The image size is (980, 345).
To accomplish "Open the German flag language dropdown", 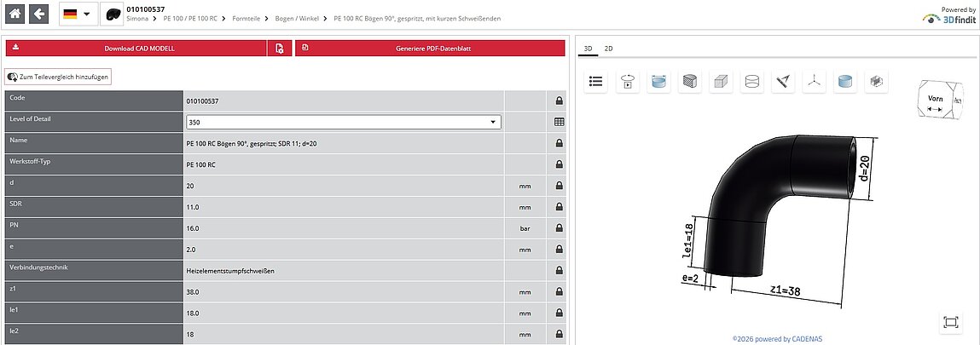I will pyautogui.click(x=77, y=14).
